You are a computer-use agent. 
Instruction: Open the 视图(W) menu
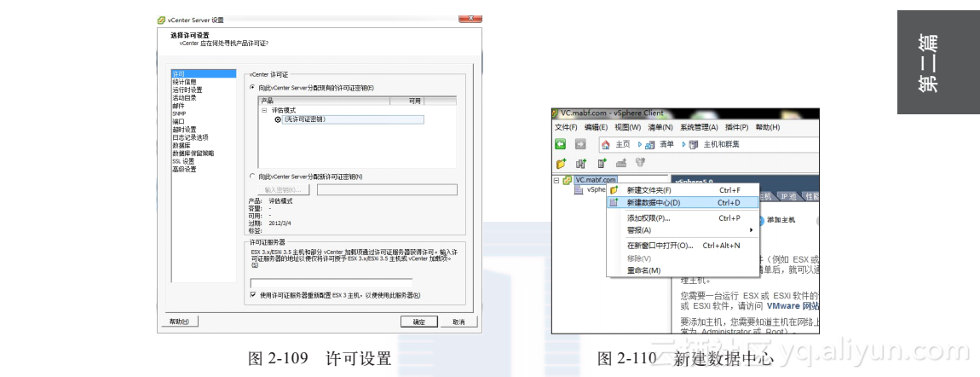(x=628, y=127)
